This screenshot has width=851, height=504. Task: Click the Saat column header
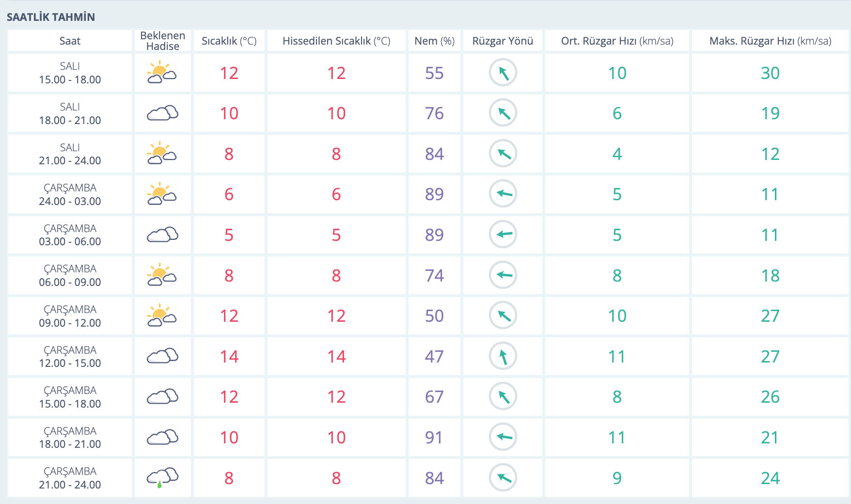tap(70, 41)
